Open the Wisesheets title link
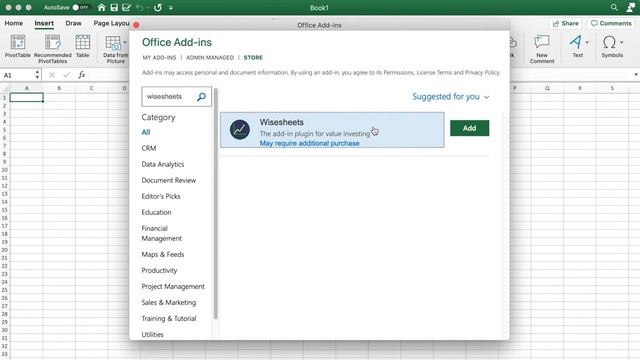 click(x=282, y=122)
